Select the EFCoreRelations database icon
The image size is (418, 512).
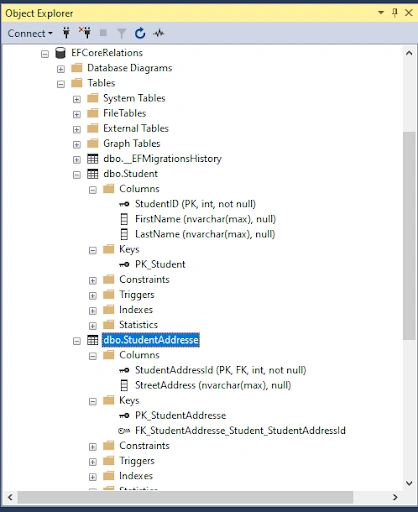tap(60, 53)
